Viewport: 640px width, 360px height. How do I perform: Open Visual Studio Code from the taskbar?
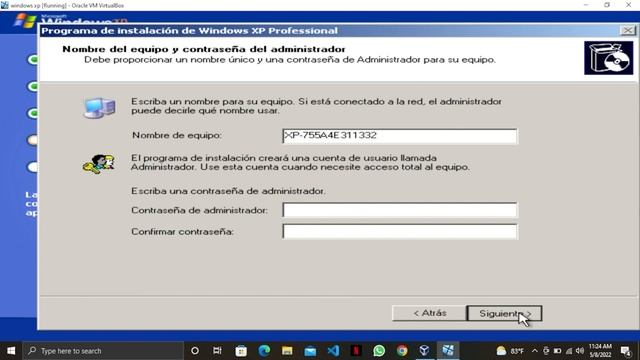click(x=333, y=351)
